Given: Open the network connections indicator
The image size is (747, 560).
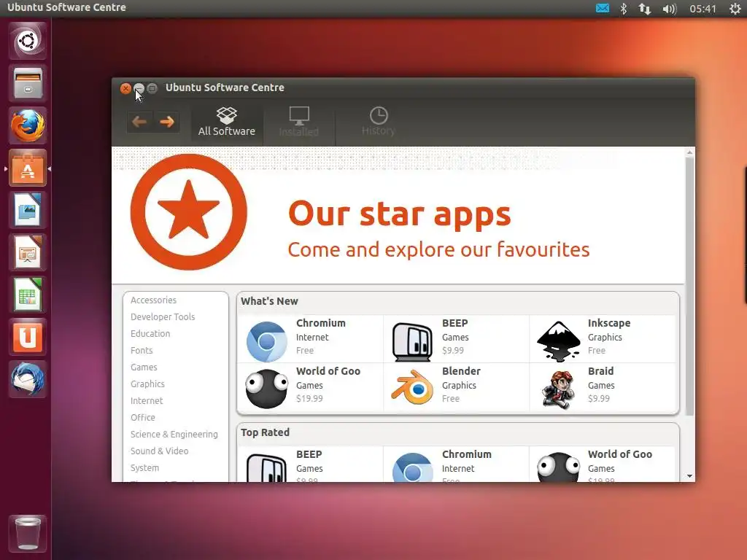Looking at the screenshot, I should [x=645, y=9].
